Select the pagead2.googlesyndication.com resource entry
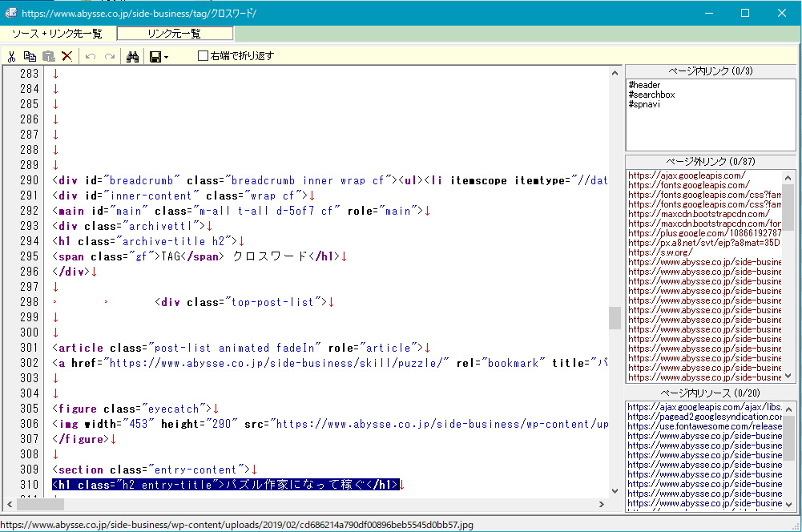The height and width of the screenshot is (532, 802). [x=703, y=417]
